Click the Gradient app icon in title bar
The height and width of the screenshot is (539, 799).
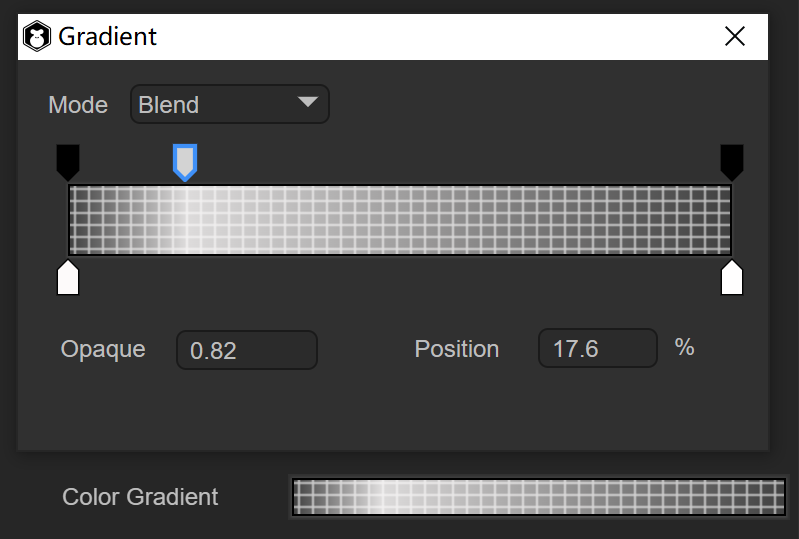39,37
